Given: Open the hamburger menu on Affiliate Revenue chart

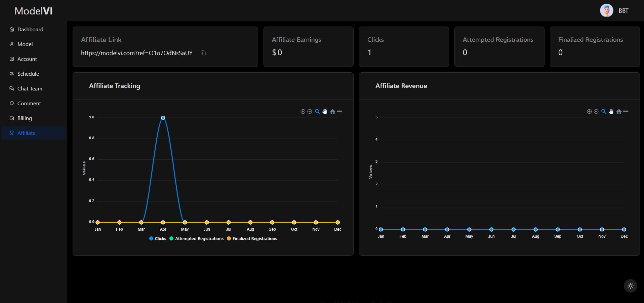Looking at the screenshot, I should click(x=626, y=112).
